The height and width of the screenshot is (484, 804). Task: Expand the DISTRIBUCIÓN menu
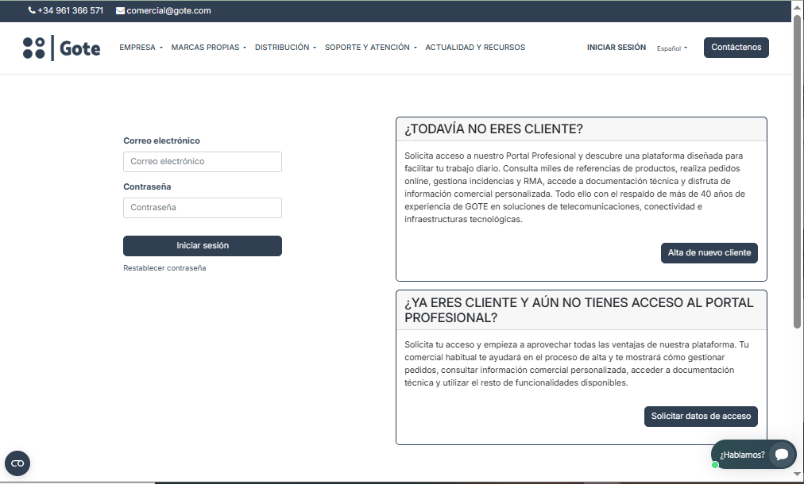click(x=285, y=47)
